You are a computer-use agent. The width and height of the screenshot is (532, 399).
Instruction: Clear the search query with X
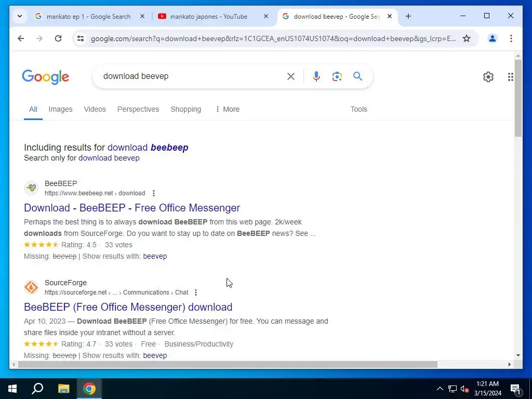291,76
